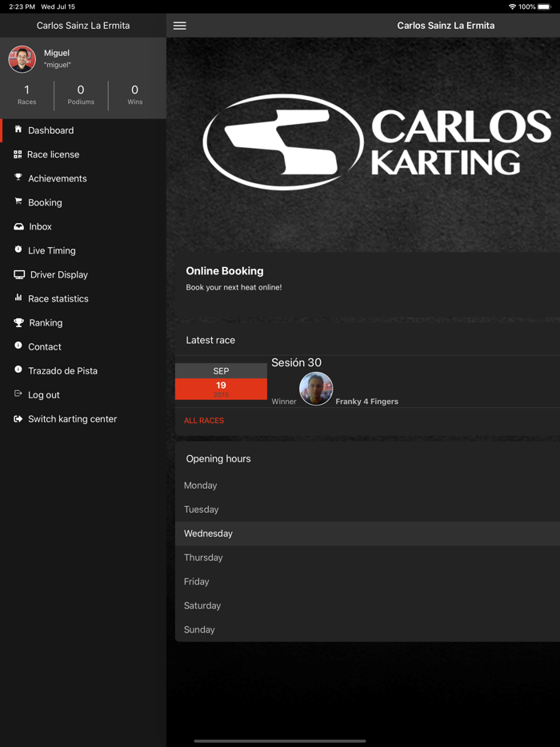Click the Opening hours heading
This screenshot has height=747, width=560.
coord(218,459)
